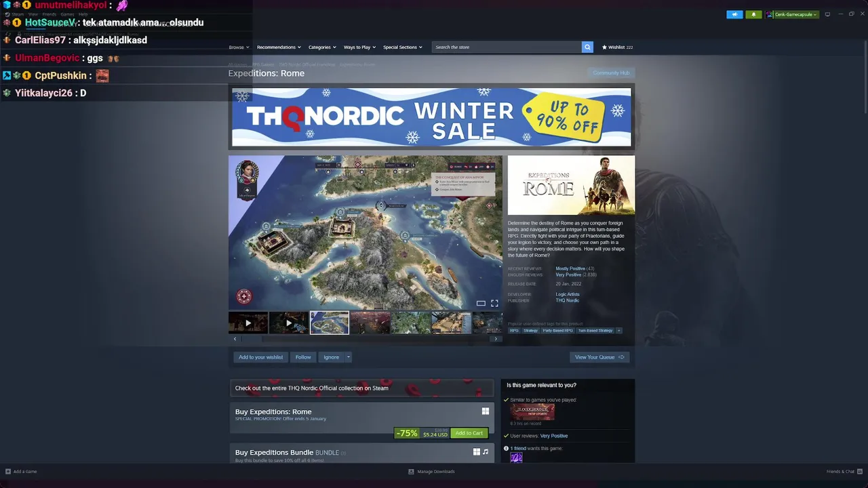Click the user avatar beside Cenk-Gamecapsule
This screenshot has width=868, height=488.
pos(770,14)
